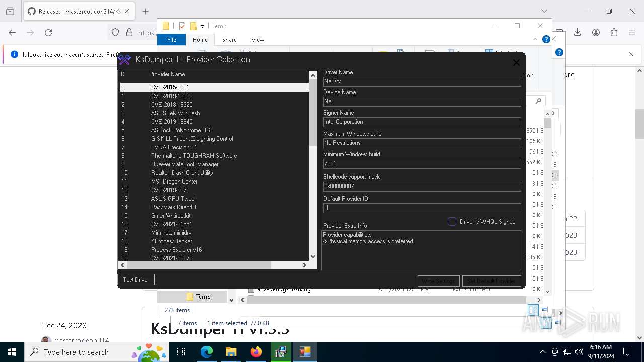Open the Firefox hamburger application menu
Screen dimensions: 644x362
(632, 32)
